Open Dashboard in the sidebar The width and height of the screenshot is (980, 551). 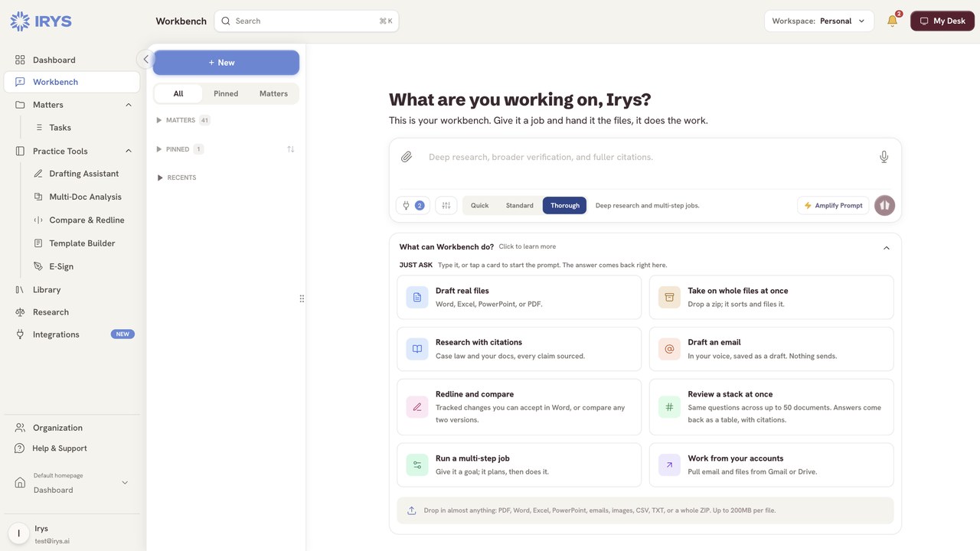tap(72, 60)
